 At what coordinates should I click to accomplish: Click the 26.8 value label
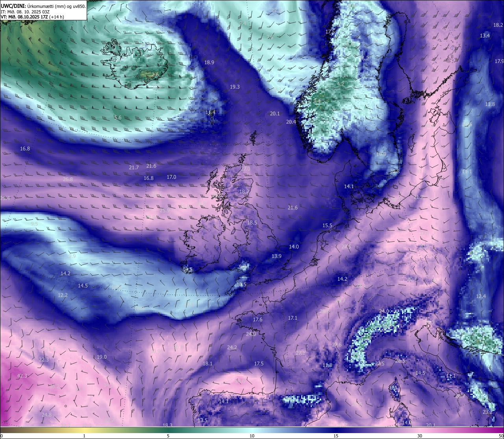(x=68, y=179)
